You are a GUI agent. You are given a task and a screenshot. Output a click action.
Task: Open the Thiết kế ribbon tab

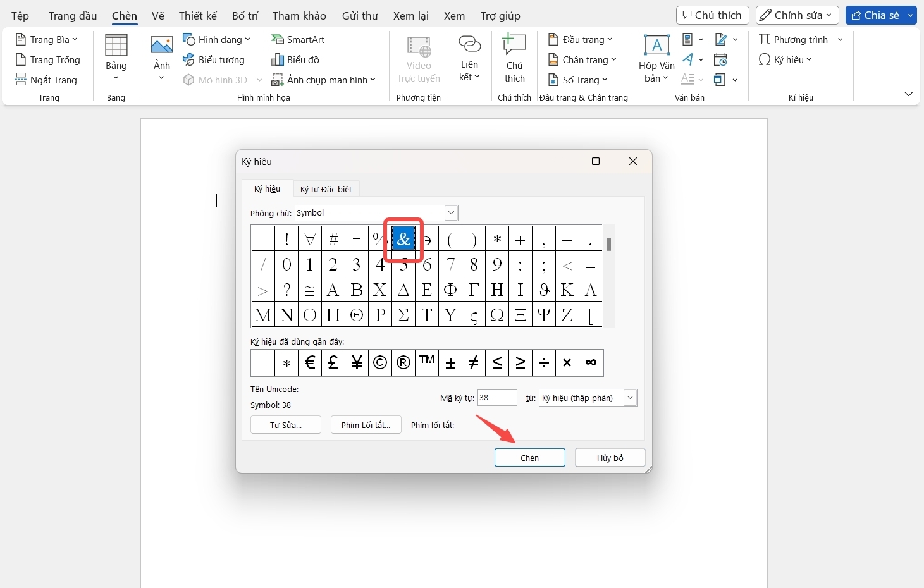point(198,16)
